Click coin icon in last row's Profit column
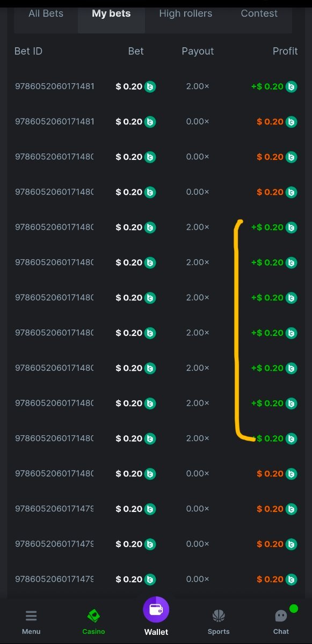 (291, 579)
